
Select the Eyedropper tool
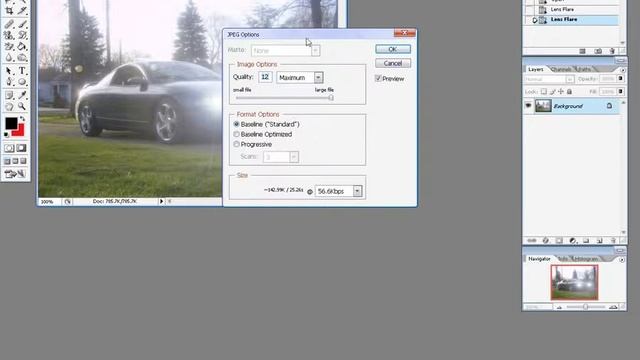pyautogui.click(x=22, y=96)
